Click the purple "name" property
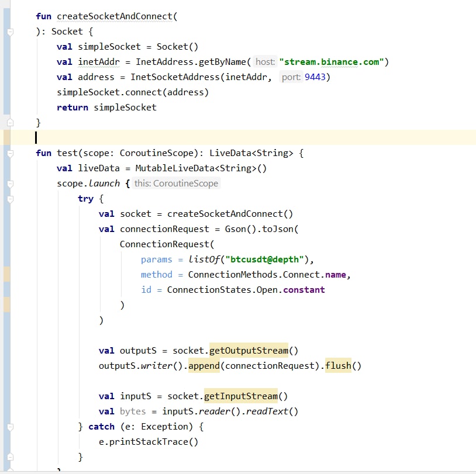This screenshot has height=474, width=476. point(336,275)
